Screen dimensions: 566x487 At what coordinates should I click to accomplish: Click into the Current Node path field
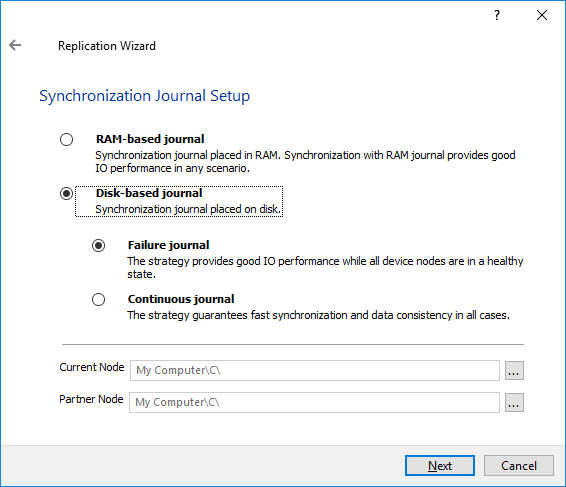(x=315, y=370)
